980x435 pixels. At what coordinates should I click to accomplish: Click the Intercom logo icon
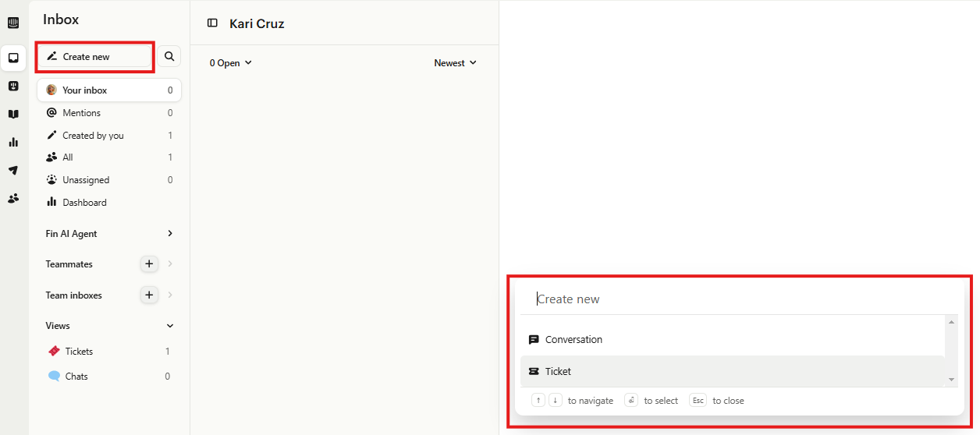click(x=13, y=23)
